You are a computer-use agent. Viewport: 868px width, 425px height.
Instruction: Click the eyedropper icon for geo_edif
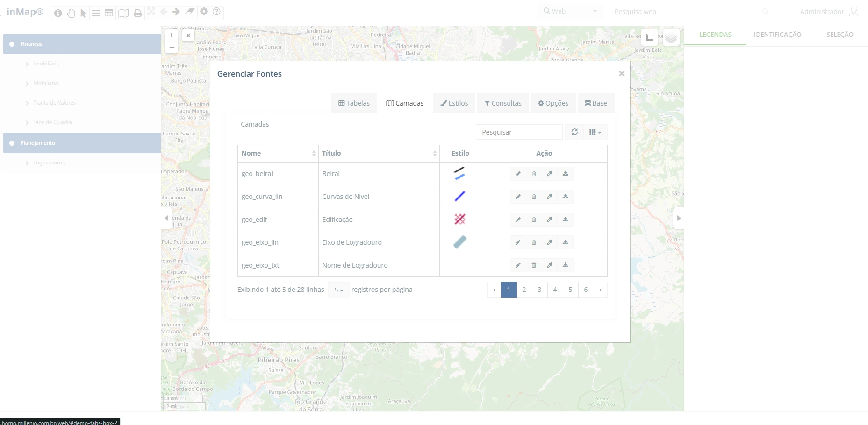coord(550,220)
